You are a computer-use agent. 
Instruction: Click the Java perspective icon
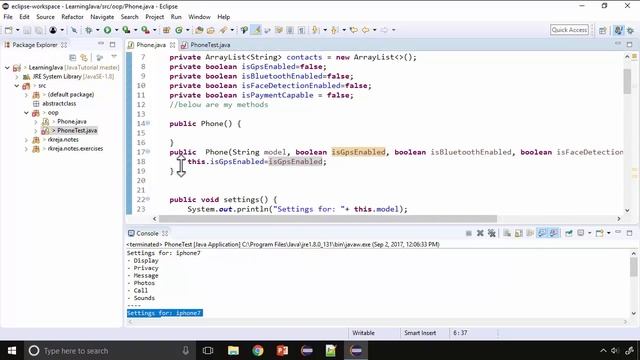pos(619,30)
